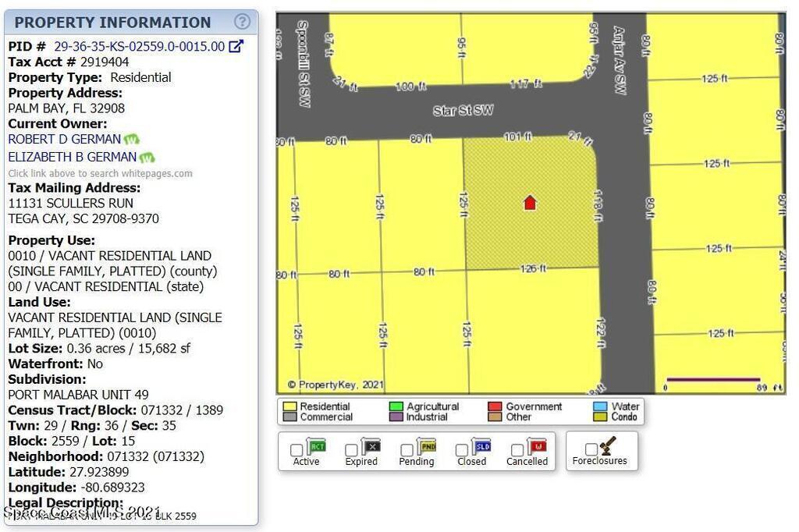Open the PID external link icon
The image size is (799, 532).
point(236,47)
